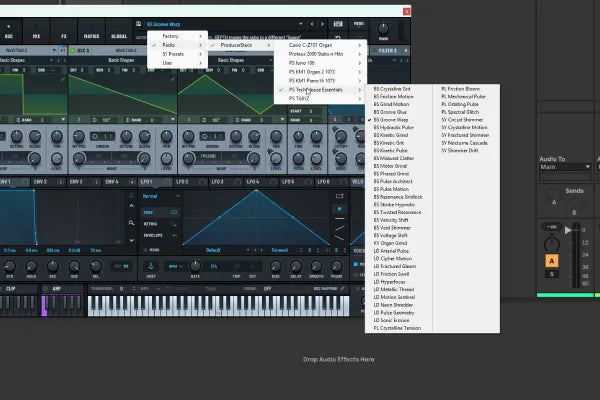Click the LFO RATE knob
Screen dimensions: 600x400
[x=195, y=265]
